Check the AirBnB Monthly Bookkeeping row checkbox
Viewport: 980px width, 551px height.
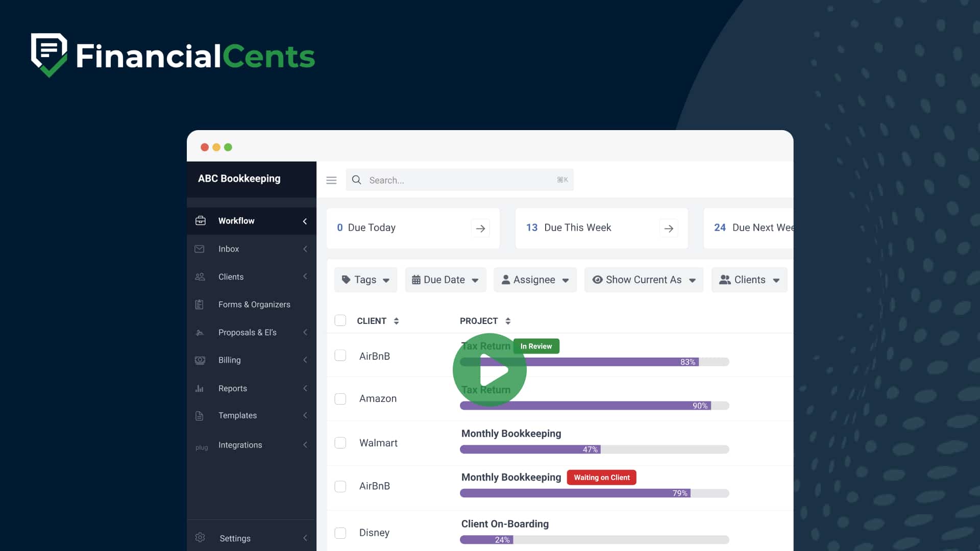click(x=340, y=487)
